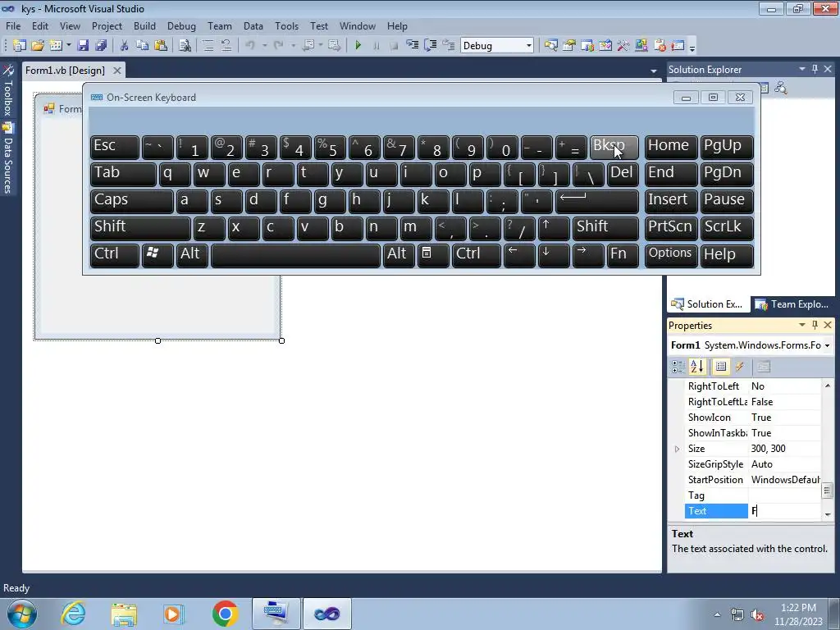
Task: Click the Properties list icon in Properties panel
Action: tap(721, 367)
